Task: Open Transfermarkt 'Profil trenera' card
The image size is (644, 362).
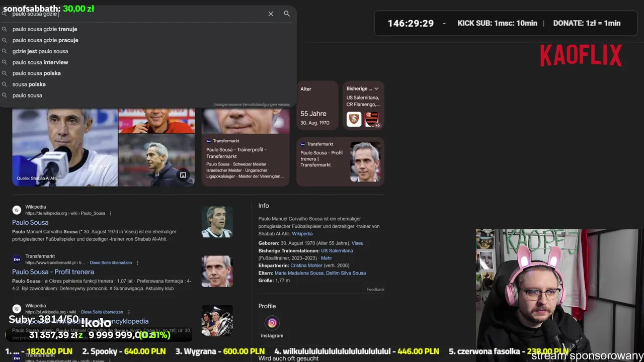Action: point(340,162)
